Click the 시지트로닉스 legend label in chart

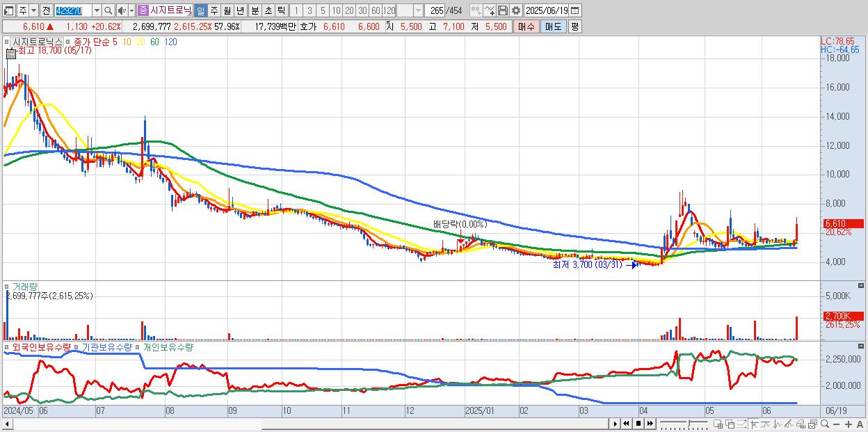click(x=37, y=42)
